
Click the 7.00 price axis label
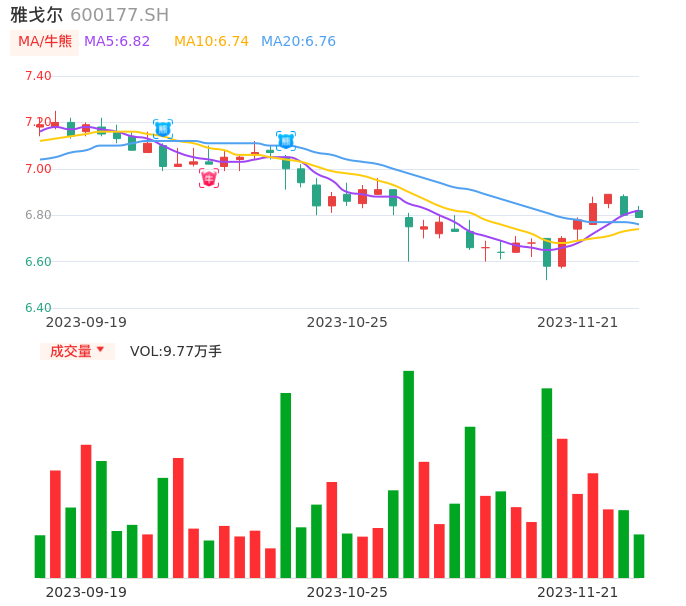point(38,169)
